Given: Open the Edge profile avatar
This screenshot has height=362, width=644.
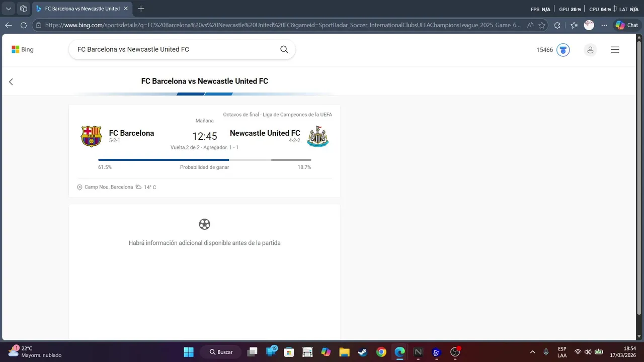Looking at the screenshot, I should pos(589,25).
